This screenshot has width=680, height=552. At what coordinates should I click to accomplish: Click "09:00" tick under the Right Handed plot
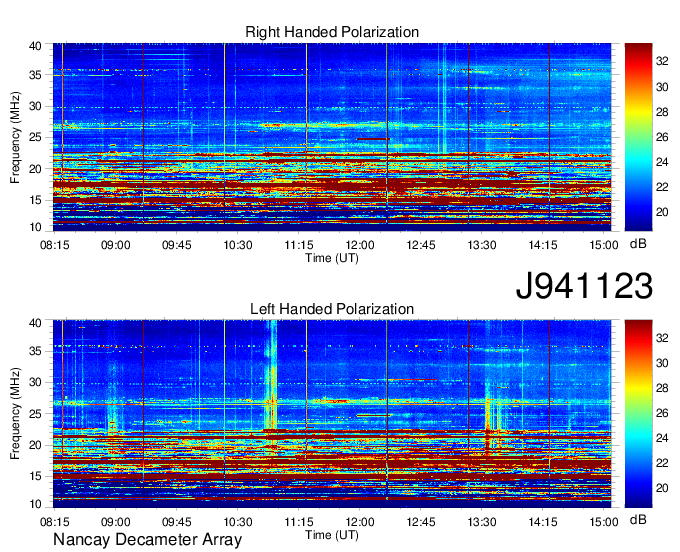point(116,245)
